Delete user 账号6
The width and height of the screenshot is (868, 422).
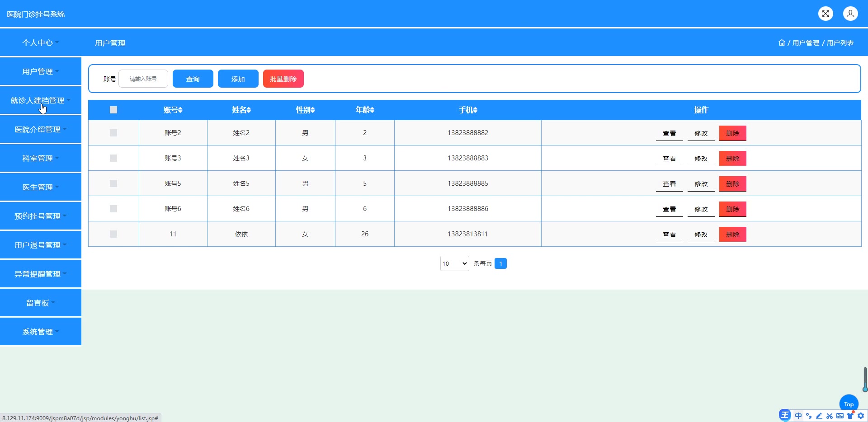tap(733, 209)
